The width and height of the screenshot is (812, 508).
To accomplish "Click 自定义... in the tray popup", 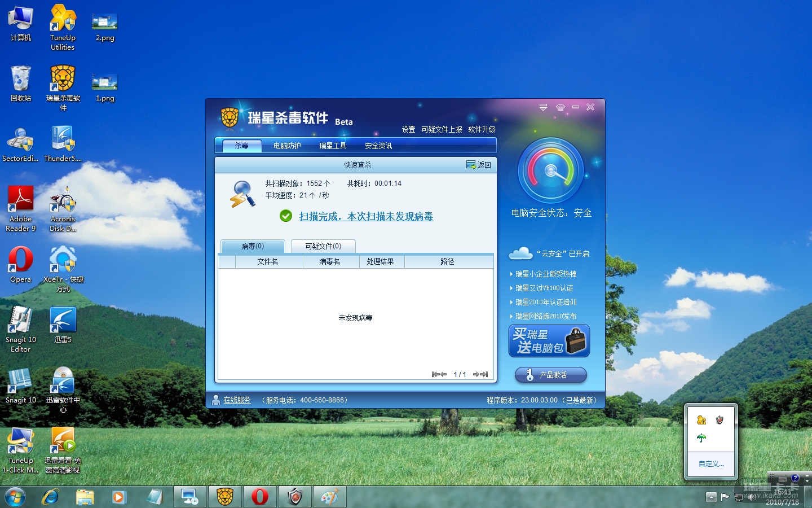I will point(711,464).
